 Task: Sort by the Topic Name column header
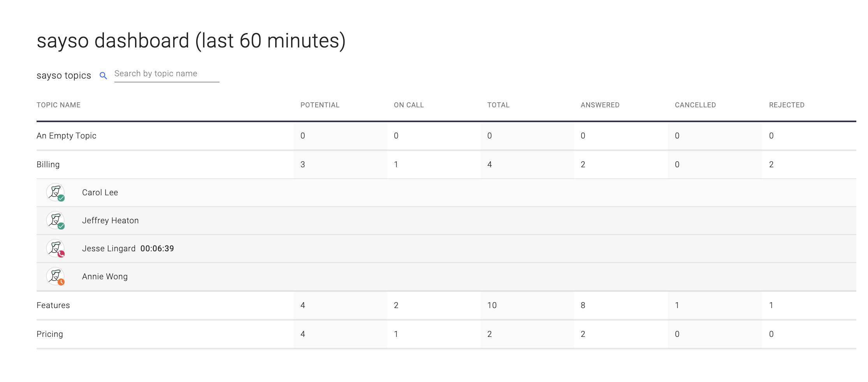[x=58, y=105]
